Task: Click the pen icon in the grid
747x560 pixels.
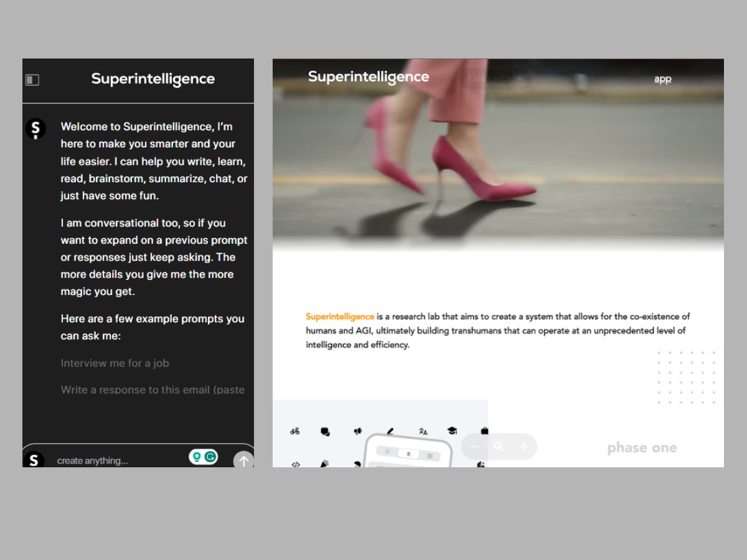Action: coord(390,431)
